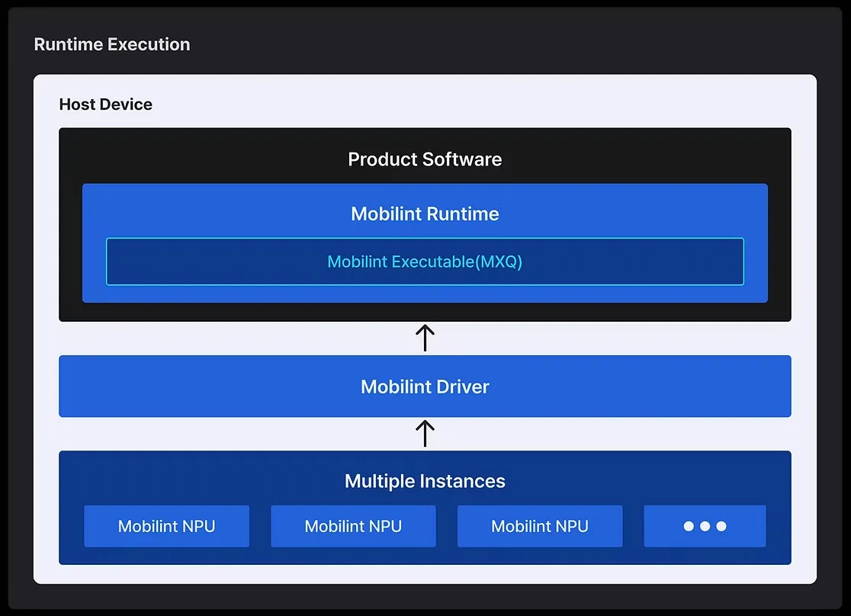Click the Mobilint Driver text label
This screenshot has height=616, width=851.
pos(425,387)
